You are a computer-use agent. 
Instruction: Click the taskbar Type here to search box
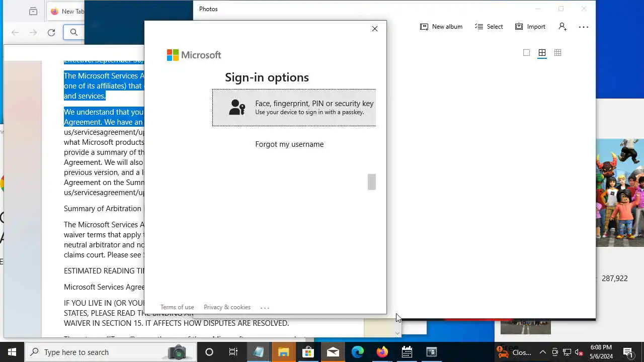(111, 352)
